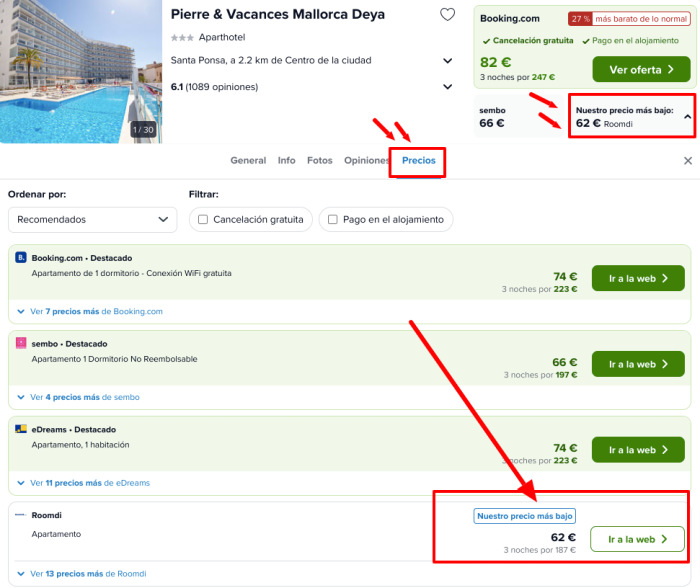Click the Aparthotel type label
This screenshot has width=700, height=588.
[x=222, y=37]
